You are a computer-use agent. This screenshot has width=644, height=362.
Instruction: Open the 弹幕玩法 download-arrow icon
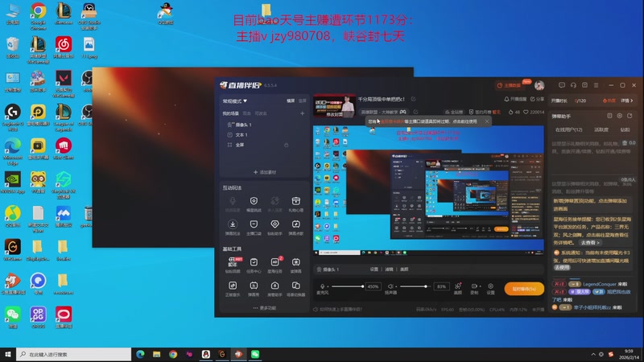pos(233,224)
